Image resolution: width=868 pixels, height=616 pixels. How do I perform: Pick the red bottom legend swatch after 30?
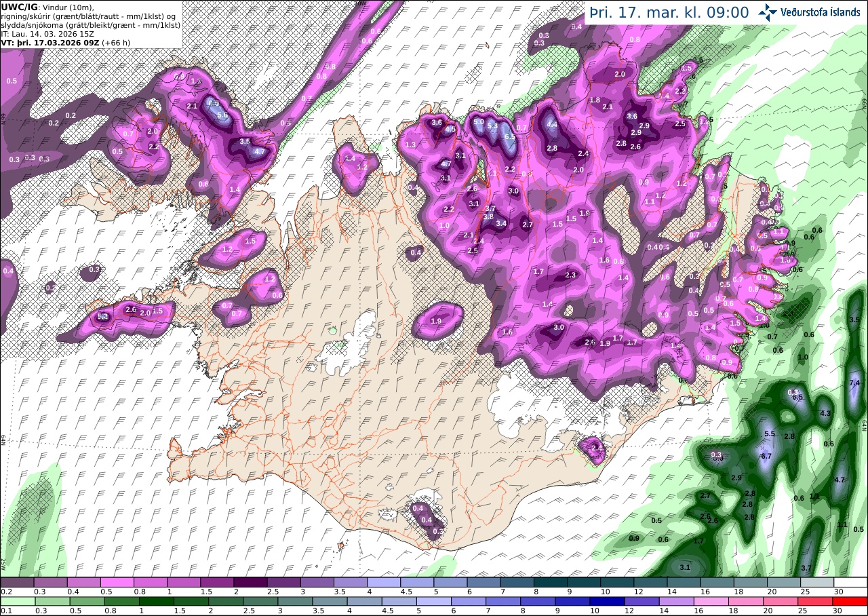pos(850,601)
